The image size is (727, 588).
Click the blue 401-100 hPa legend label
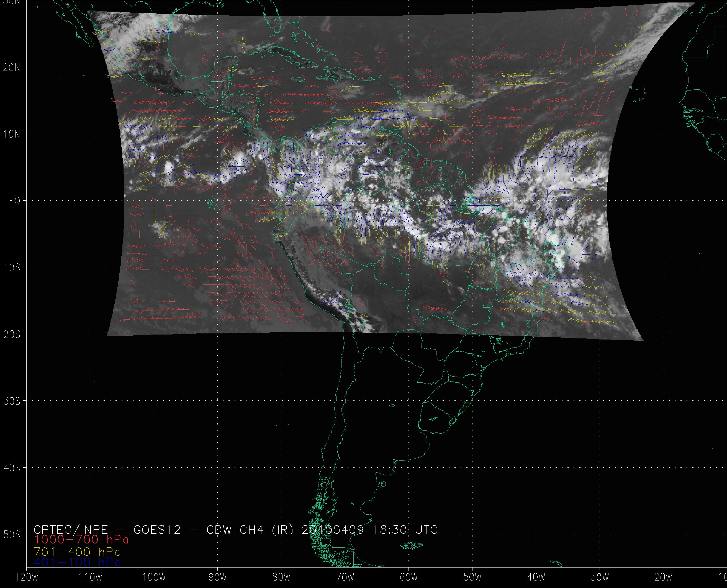point(77,562)
